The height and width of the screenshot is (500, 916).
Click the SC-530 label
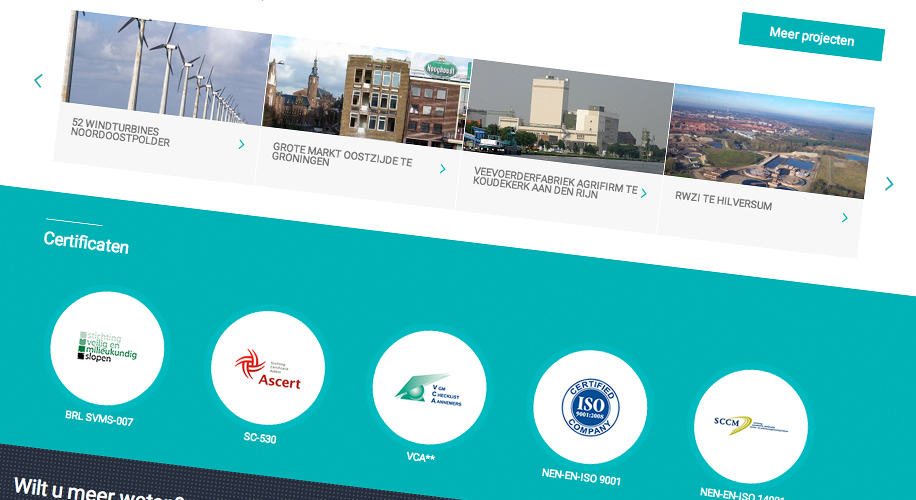click(260, 438)
